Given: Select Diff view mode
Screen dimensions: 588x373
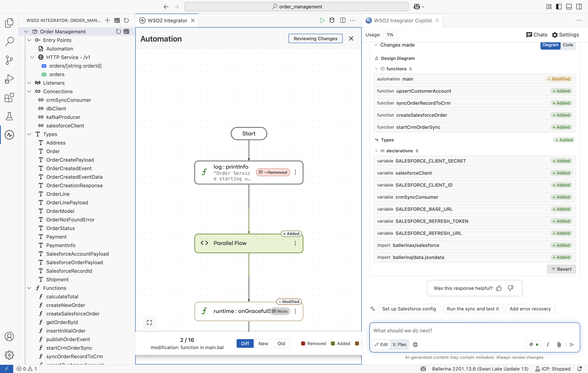Looking at the screenshot, I should point(245,343).
